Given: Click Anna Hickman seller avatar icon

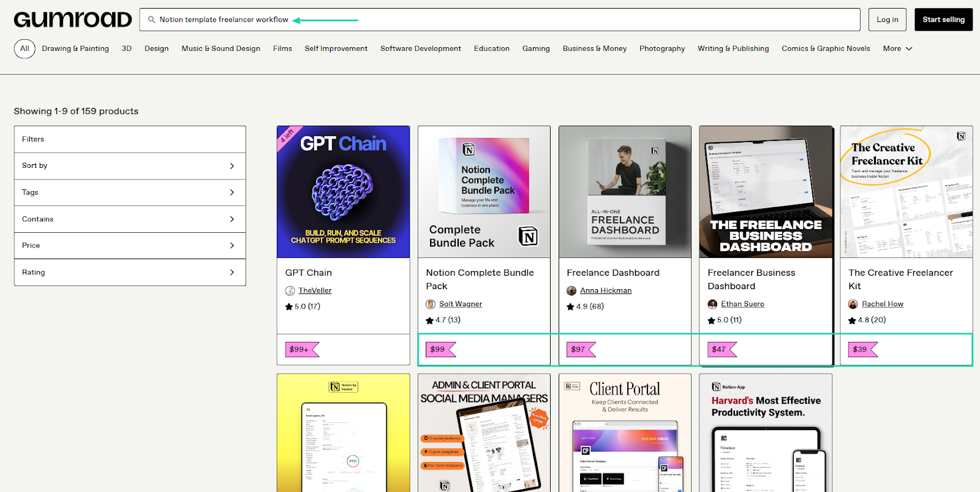Looking at the screenshot, I should click(x=571, y=290).
